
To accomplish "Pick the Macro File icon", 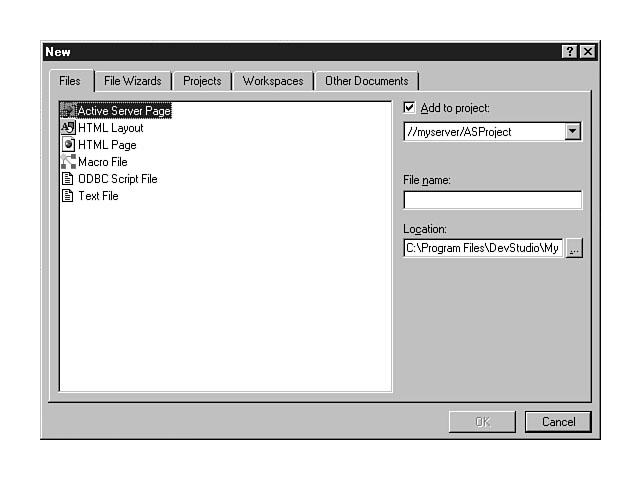I will point(68,162).
